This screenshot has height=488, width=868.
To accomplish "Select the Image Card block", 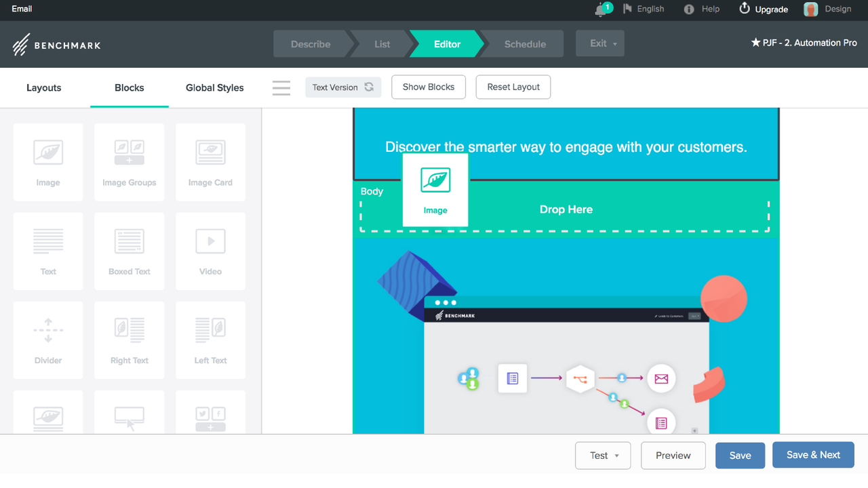I will [210, 162].
